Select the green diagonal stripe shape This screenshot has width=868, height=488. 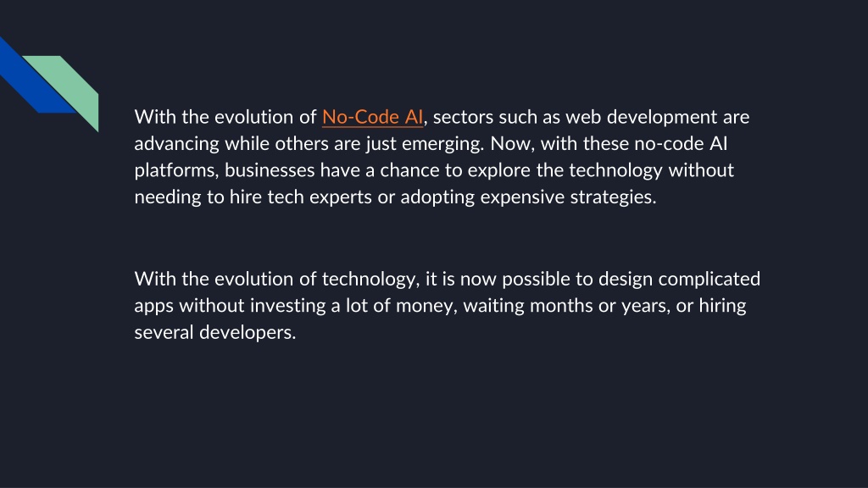point(67,88)
